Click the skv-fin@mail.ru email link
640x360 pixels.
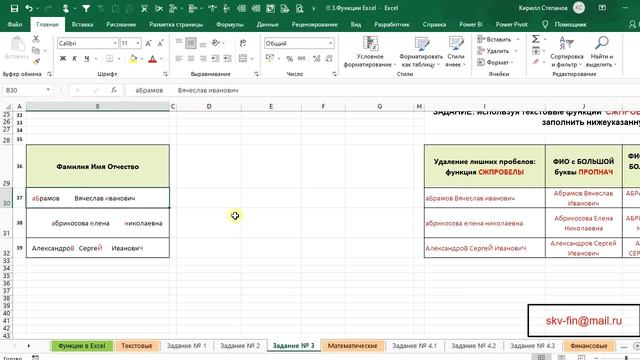584,321
